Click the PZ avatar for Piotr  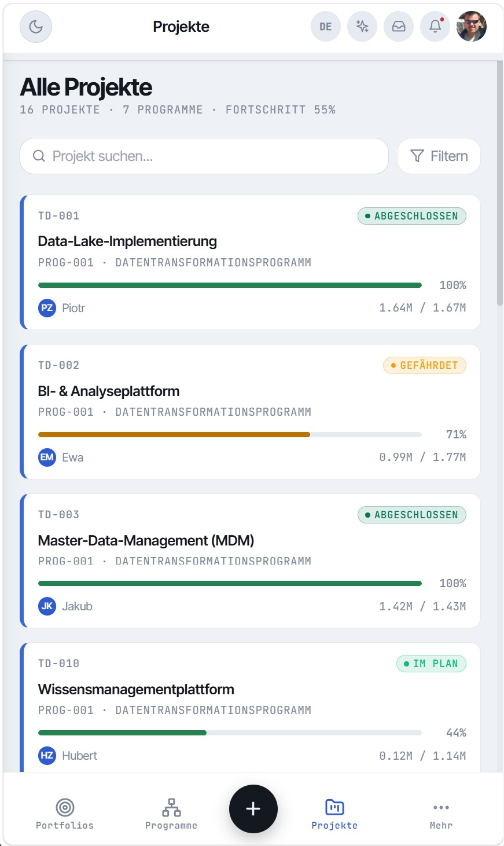(47, 308)
